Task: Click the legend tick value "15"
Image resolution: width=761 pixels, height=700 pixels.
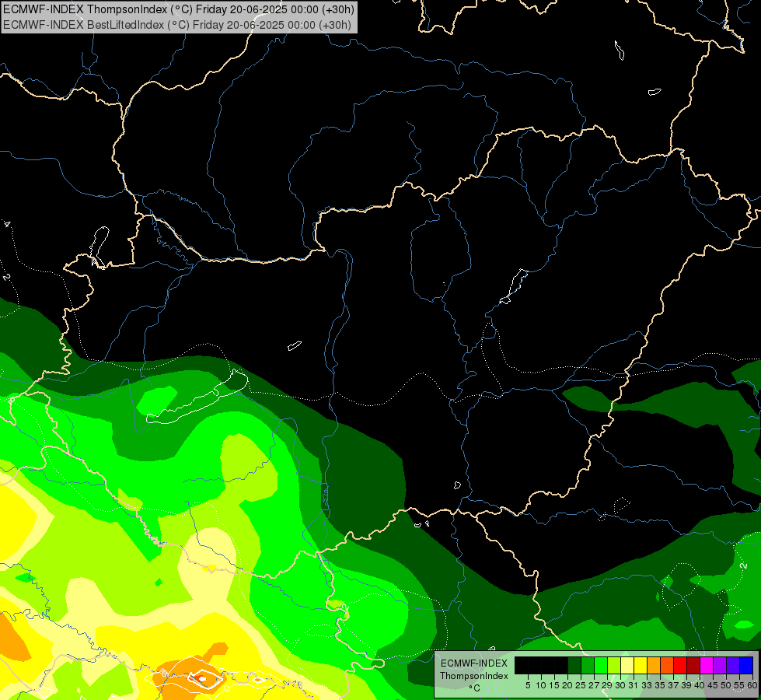Action: point(554,685)
